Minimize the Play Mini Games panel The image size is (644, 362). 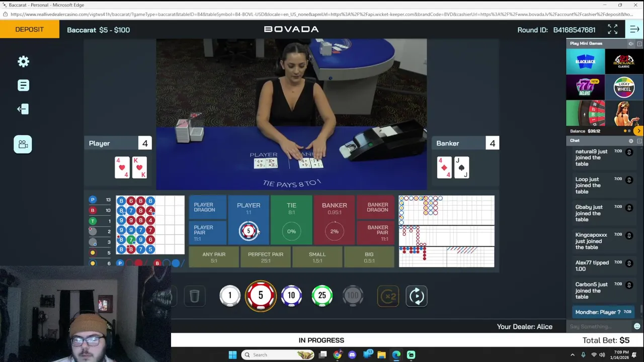(x=639, y=44)
